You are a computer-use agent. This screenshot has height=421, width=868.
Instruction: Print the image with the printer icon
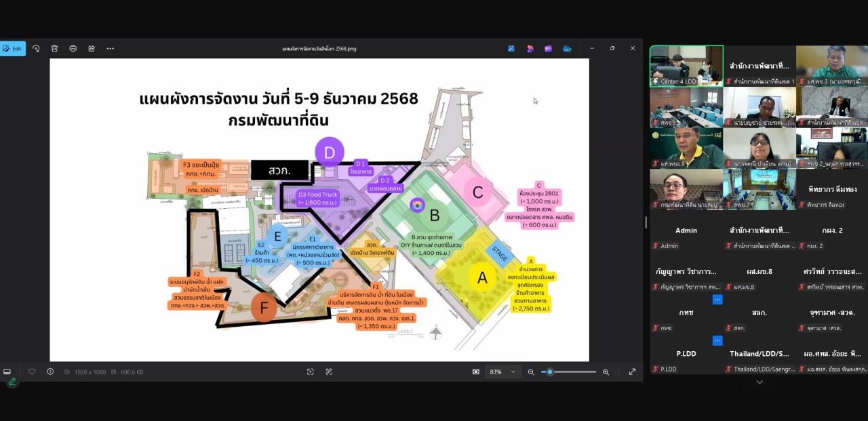[73, 49]
